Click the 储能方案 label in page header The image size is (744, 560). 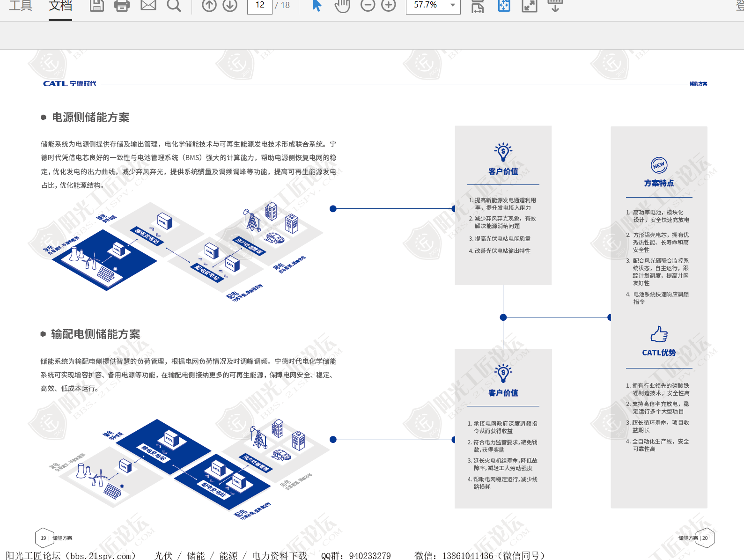click(x=698, y=84)
